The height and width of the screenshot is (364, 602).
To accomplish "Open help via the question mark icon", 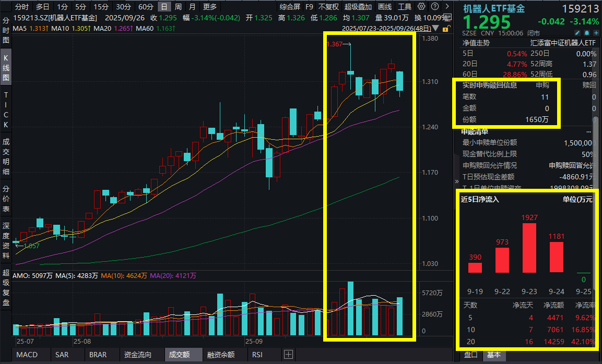I will coord(435,7).
